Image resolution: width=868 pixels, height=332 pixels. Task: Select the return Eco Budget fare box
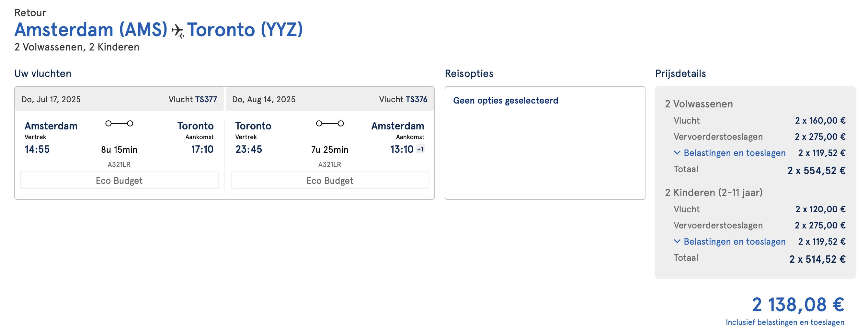pyautogui.click(x=329, y=181)
